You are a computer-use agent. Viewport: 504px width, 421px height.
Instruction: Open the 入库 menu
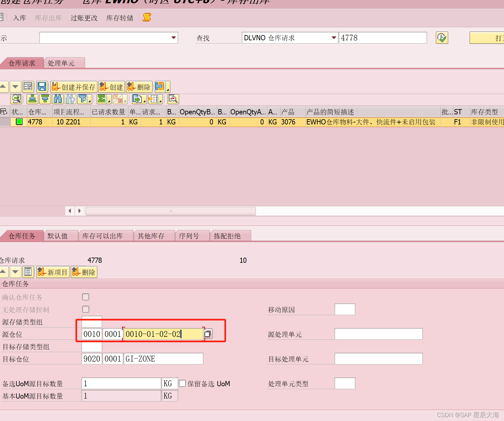[x=19, y=18]
